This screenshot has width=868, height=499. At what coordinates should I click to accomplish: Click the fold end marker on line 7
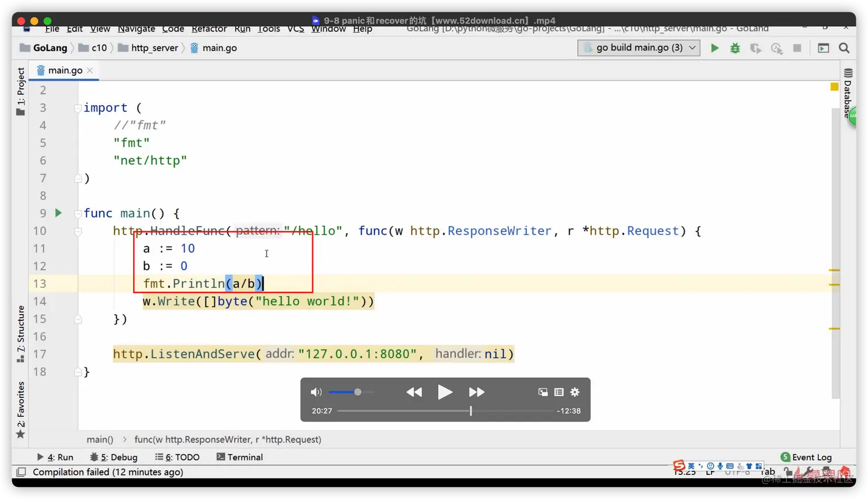(77, 179)
